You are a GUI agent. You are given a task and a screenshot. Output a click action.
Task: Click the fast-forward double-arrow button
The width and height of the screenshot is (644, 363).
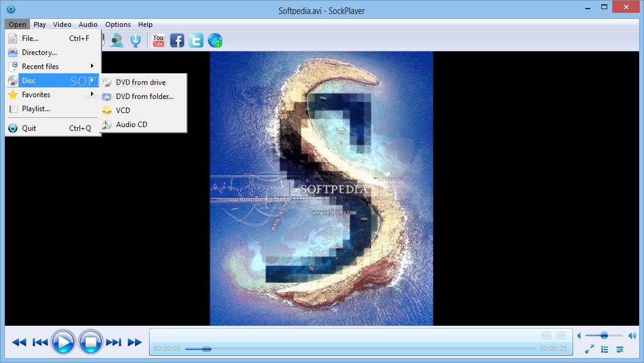click(x=134, y=342)
